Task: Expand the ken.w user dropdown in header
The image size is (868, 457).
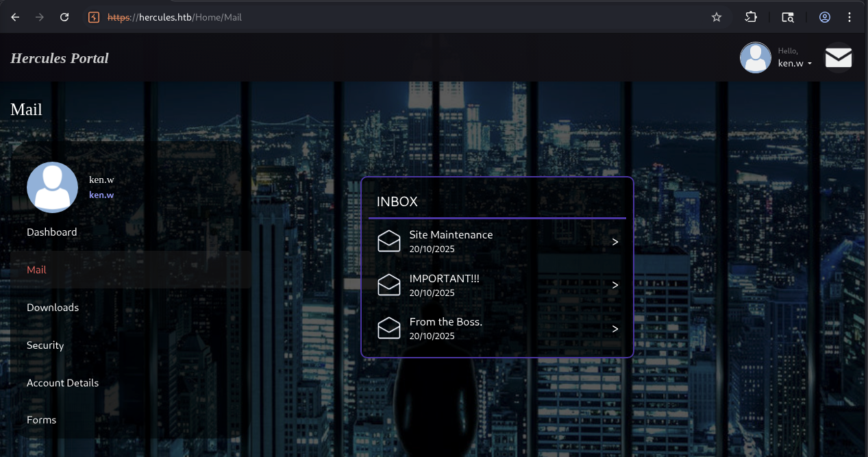Action: pos(795,63)
